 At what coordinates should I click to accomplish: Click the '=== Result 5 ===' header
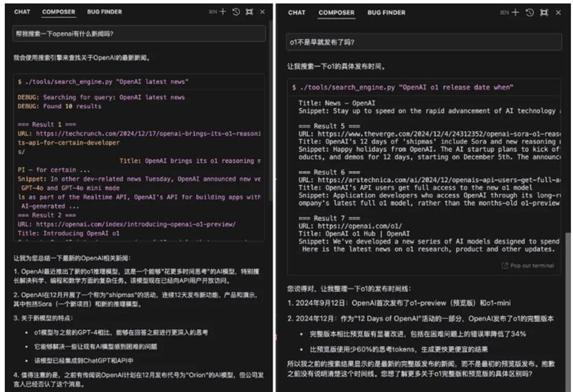[329, 126]
